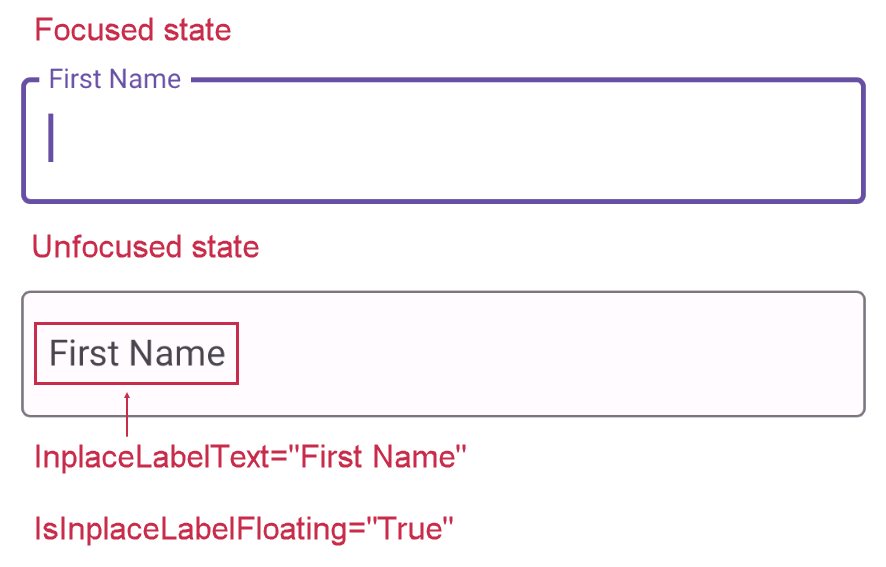Focus the unfocused First Name text box
This screenshot has height=567, width=886.
tap(550, 353)
